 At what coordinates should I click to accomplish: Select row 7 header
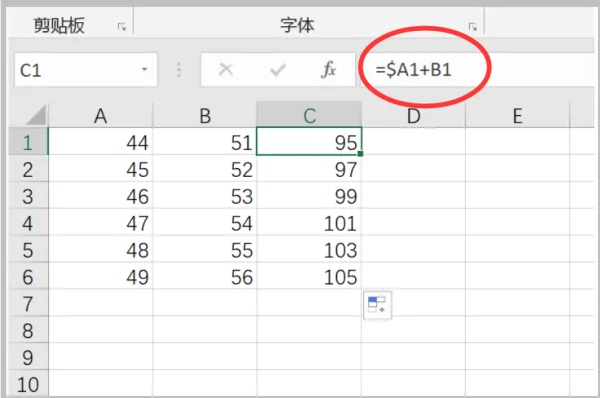[x=28, y=303]
